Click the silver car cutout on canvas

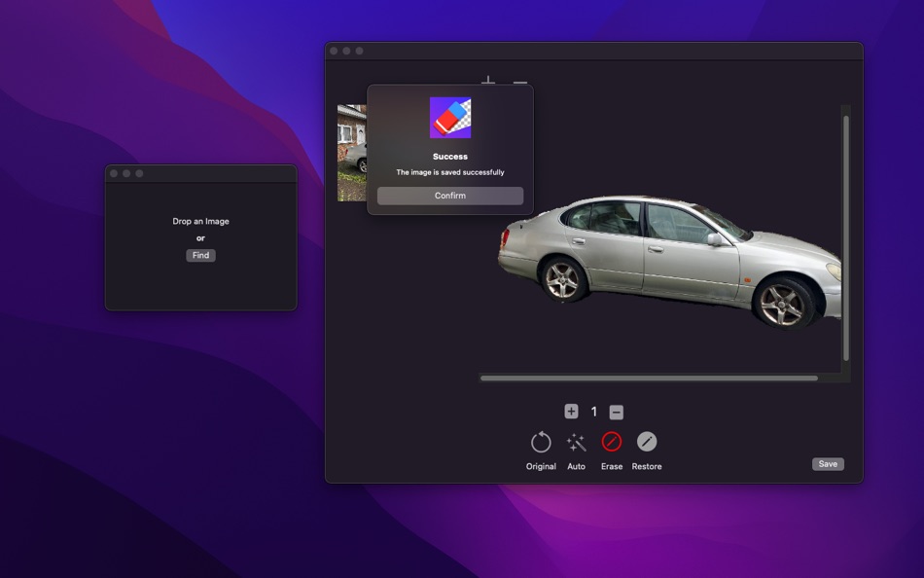click(x=669, y=262)
